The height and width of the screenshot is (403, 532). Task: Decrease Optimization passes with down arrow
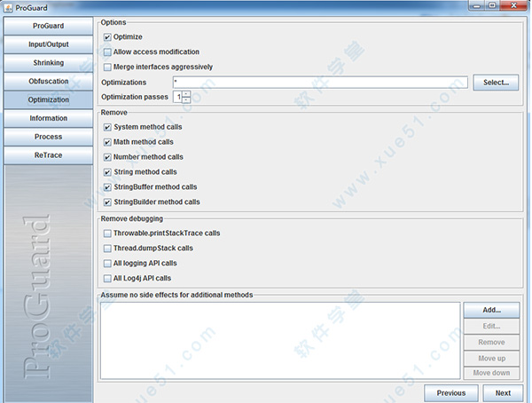186,100
